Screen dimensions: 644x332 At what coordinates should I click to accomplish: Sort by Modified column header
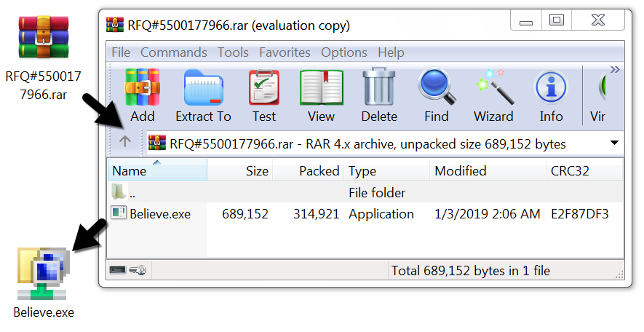488,170
